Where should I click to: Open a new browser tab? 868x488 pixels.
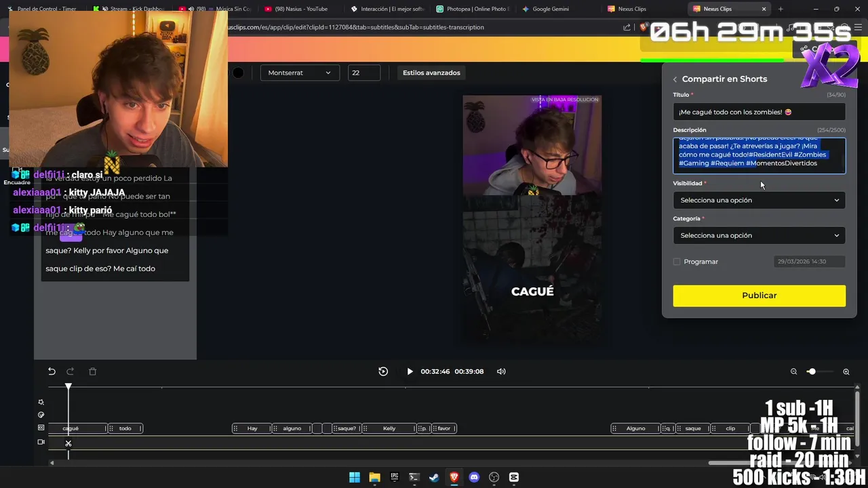click(781, 9)
